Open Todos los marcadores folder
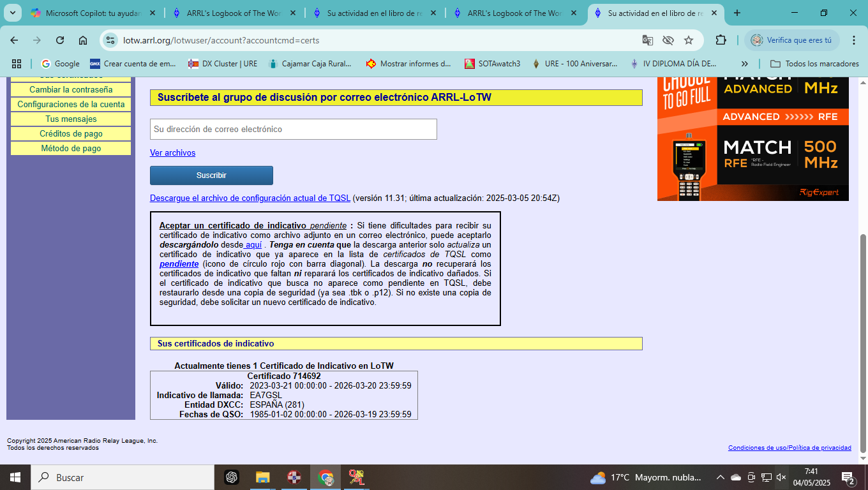Screen dimensions: 868x490 814,63
